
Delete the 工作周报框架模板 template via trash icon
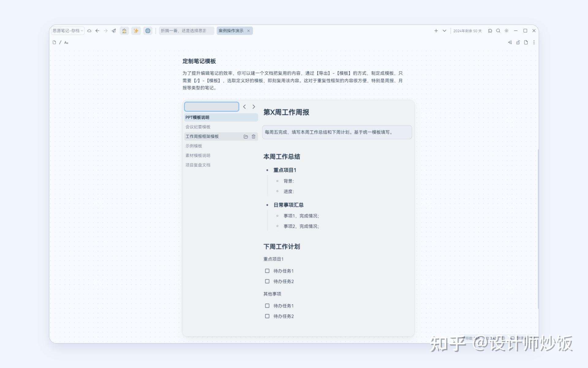[254, 136]
